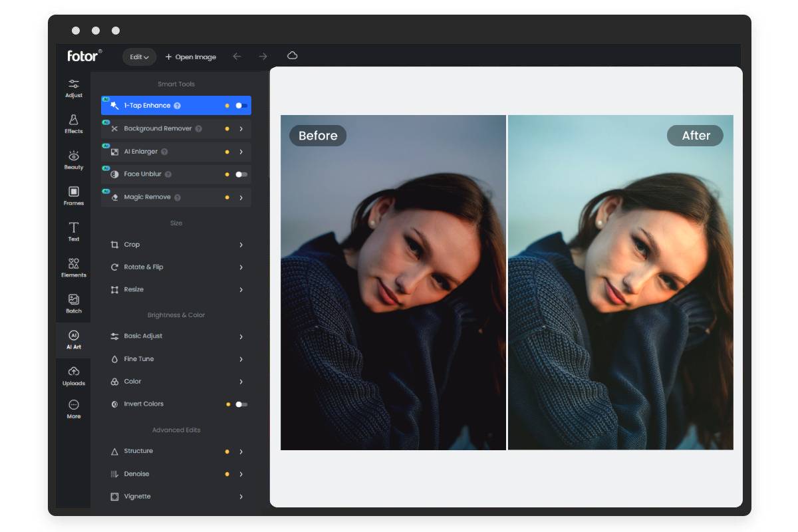
Task: Click the Basic Adjust sliders icon
Action: (114, 336)
